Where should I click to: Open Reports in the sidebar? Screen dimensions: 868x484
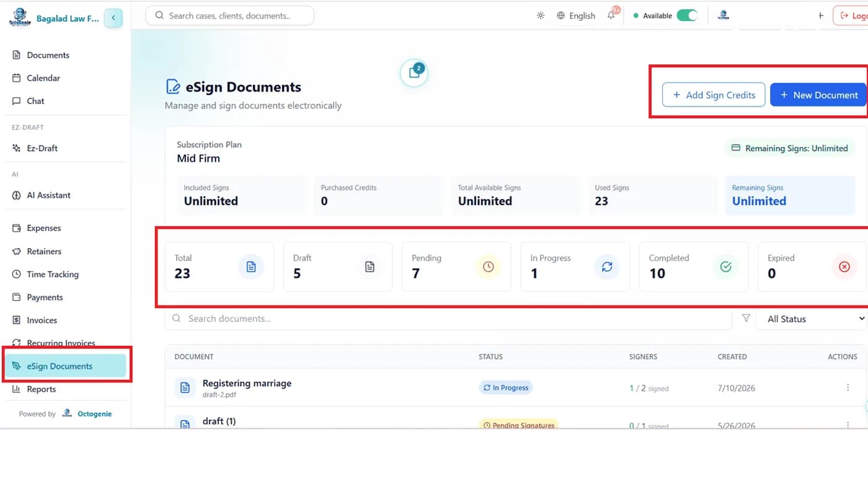(x=66, y=389)
